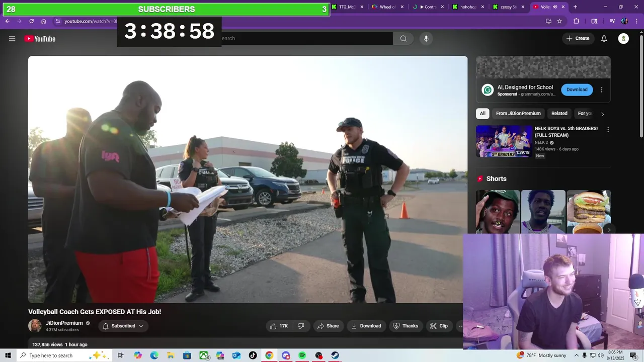Viewport: 644px width, 362px height.
Task: Open JiDionPremium channel avatar
Action: pyautogui.click(x=35, y=326)
